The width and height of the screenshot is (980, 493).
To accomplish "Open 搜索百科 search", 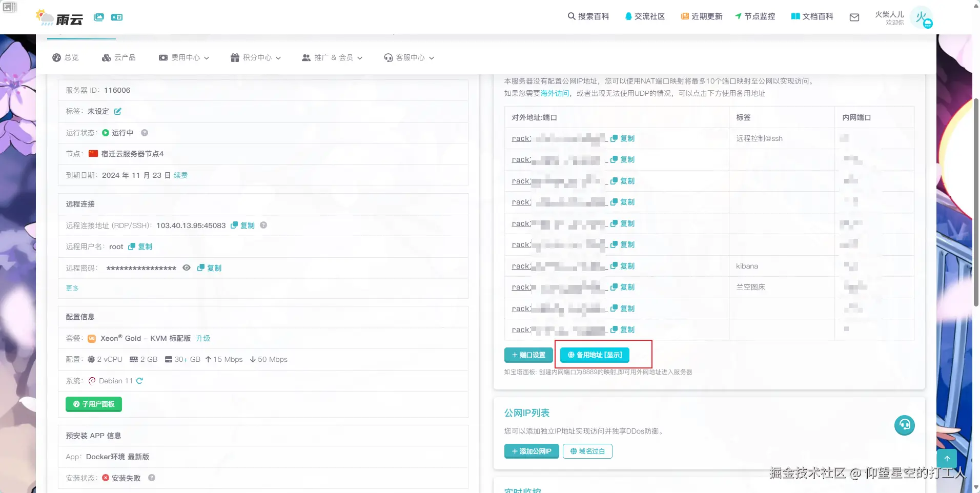I will (x=588, y=16).
